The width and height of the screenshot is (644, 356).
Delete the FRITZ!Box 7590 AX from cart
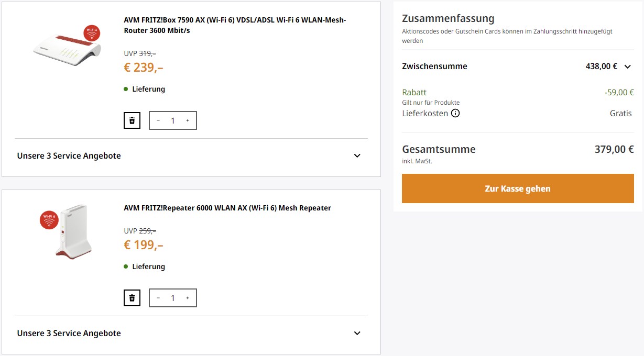point(132,120)
